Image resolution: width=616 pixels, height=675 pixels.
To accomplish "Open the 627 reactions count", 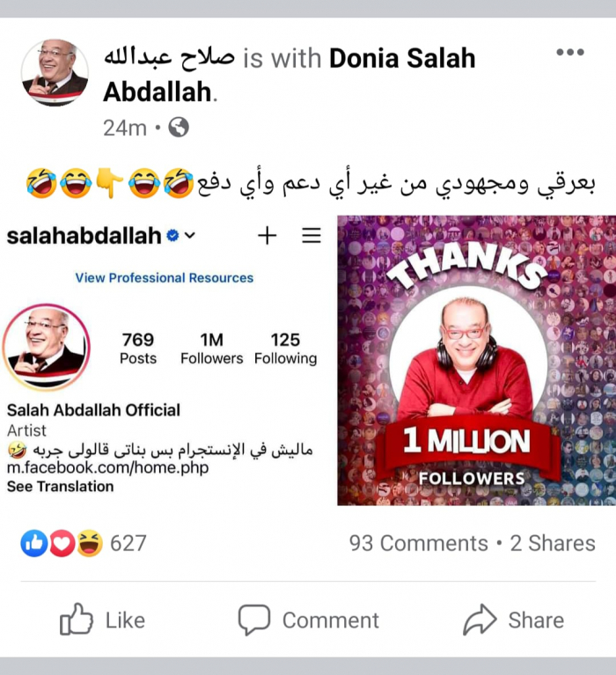I will pos(128,543).
